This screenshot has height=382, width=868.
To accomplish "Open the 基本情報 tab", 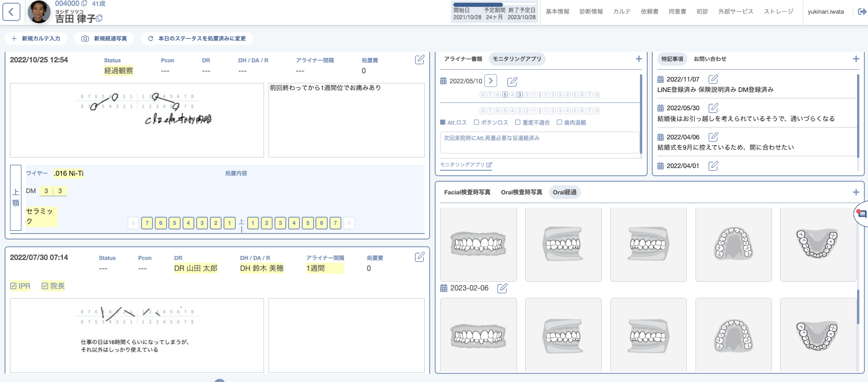I will pyautogui.click(x=558, y=12).
